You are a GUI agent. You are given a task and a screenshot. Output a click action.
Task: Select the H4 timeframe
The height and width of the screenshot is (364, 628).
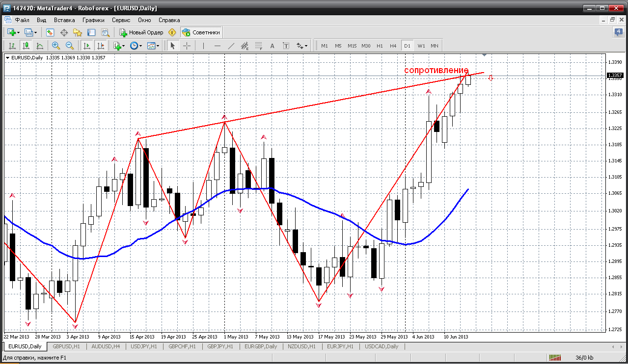tap(393, 46)
